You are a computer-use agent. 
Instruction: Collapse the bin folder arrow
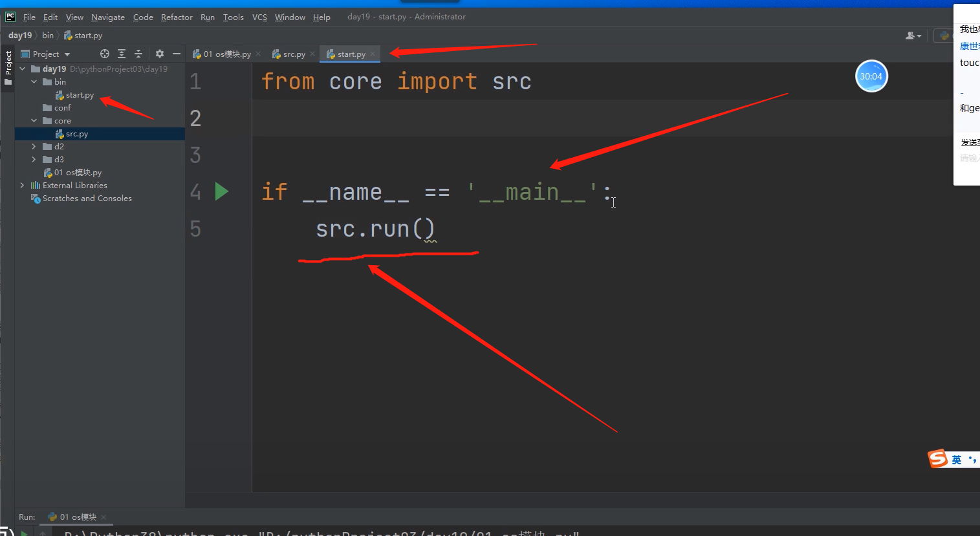click(34, 81)
